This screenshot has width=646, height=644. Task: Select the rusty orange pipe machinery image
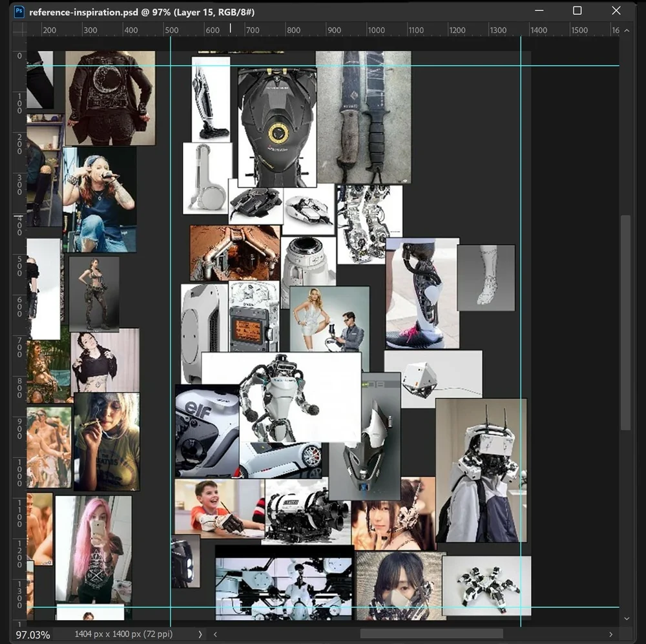[235, 253]
